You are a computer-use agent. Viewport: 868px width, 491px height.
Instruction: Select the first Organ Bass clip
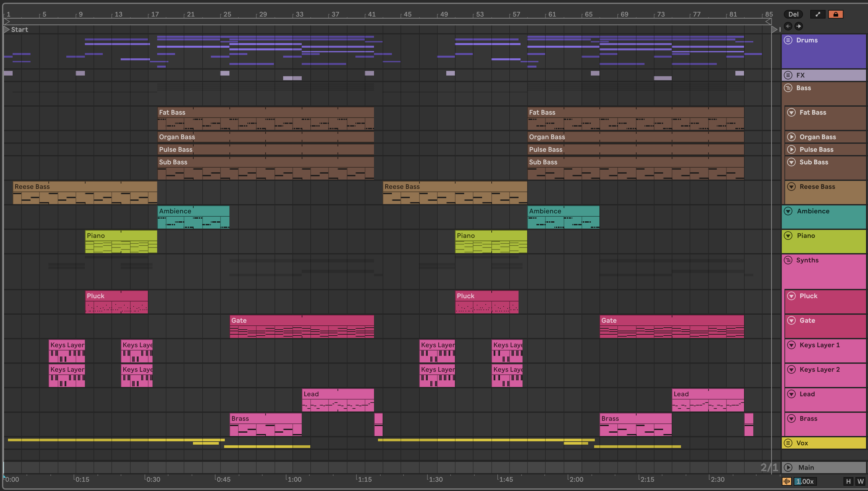click(266, 137)
